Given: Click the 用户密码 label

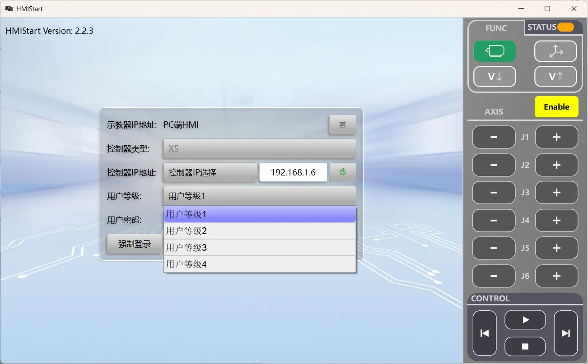Looking at the screenshot, I should coord(124,220).
